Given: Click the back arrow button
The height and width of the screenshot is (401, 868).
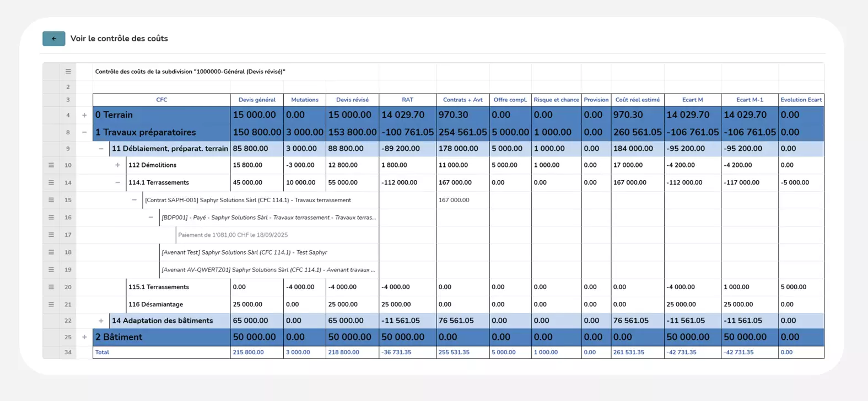Looking at the screenshot, I should pos(54,39).
